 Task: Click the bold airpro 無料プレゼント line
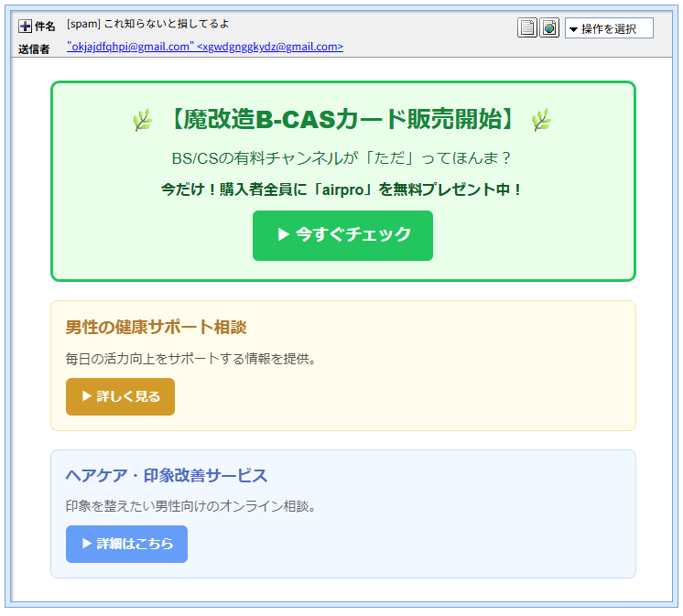pyautogui.click(x=342, y=189)
